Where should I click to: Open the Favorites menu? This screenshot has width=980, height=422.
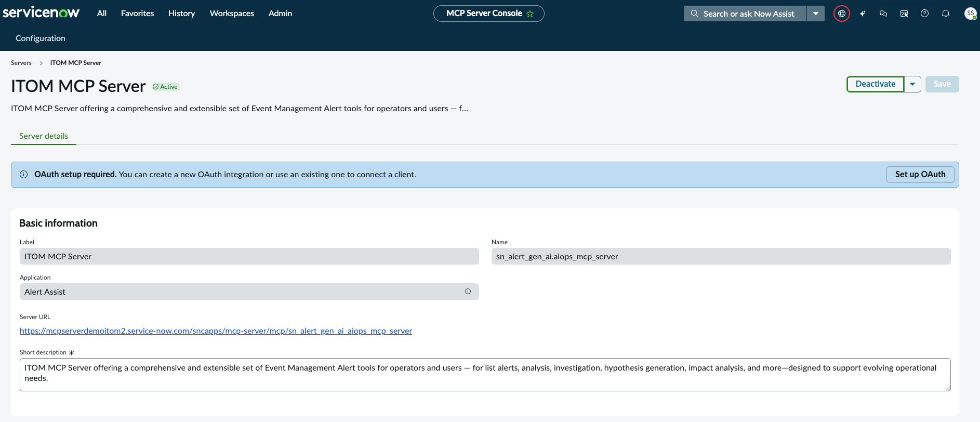[137, 14]
